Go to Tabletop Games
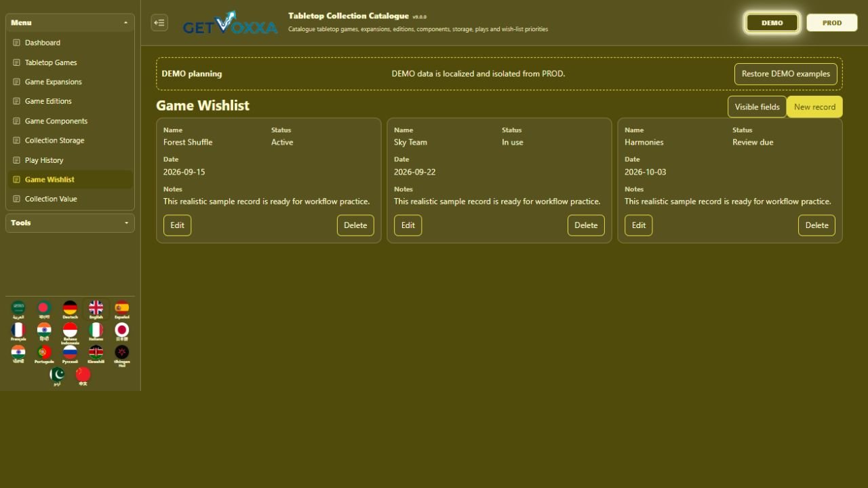The height and width of the screenshot is (488, 868). coord(70,62)
